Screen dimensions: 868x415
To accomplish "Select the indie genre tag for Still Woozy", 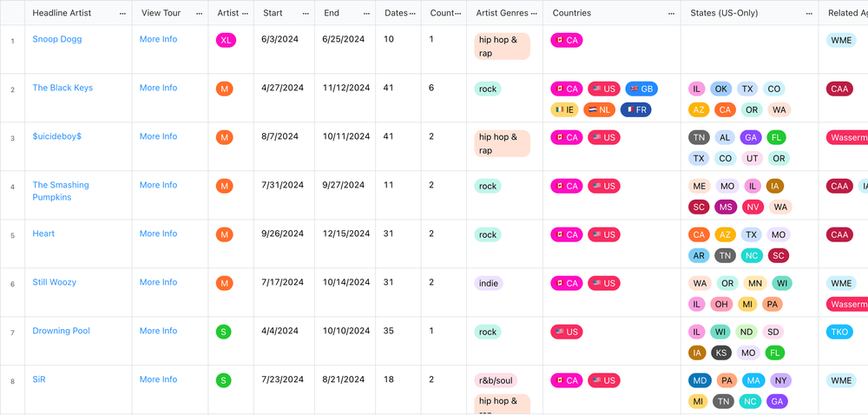I will click(x=488, y=284).
